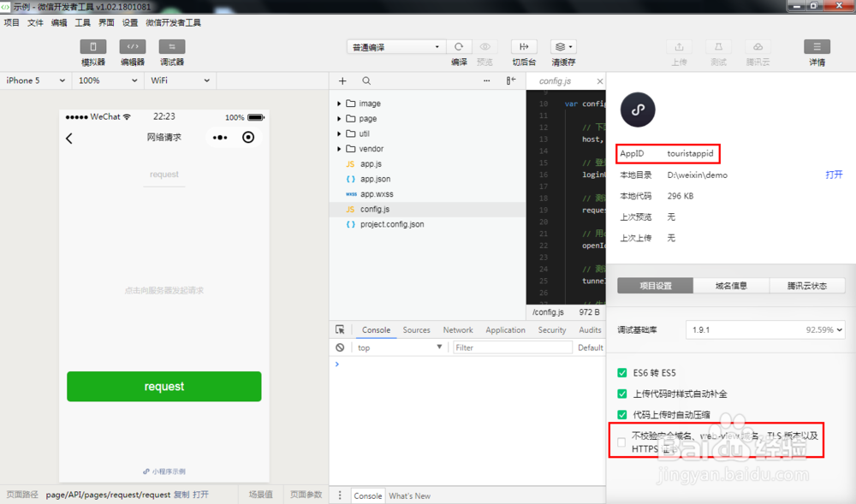Click the clear cache layers icon
This screenshot has width=856, height=504.
click(x=563, y=47)
